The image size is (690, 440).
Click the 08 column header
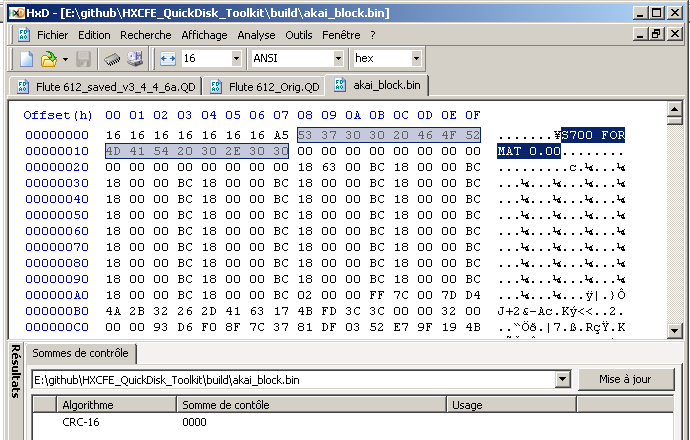coord(305,115)
